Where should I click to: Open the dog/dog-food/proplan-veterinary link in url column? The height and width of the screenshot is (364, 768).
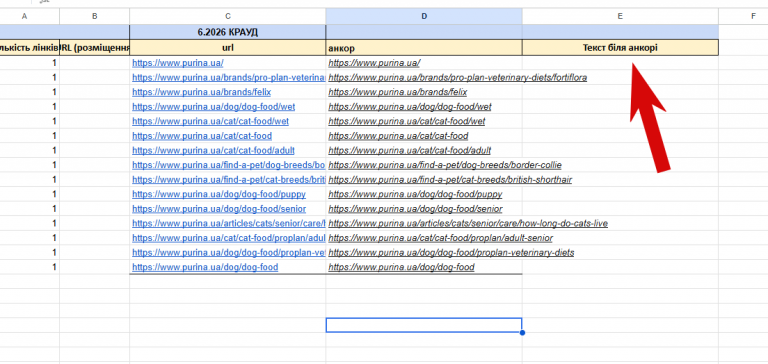tap(228, 253)
